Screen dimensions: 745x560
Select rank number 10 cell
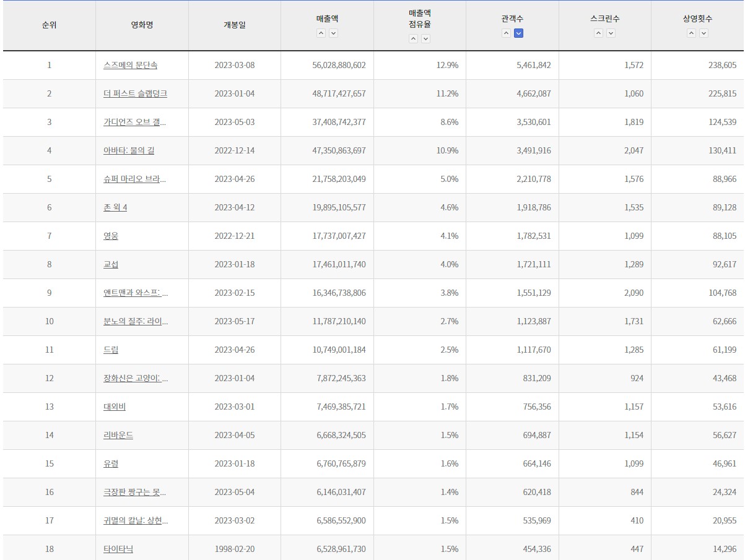pos(50,321)
